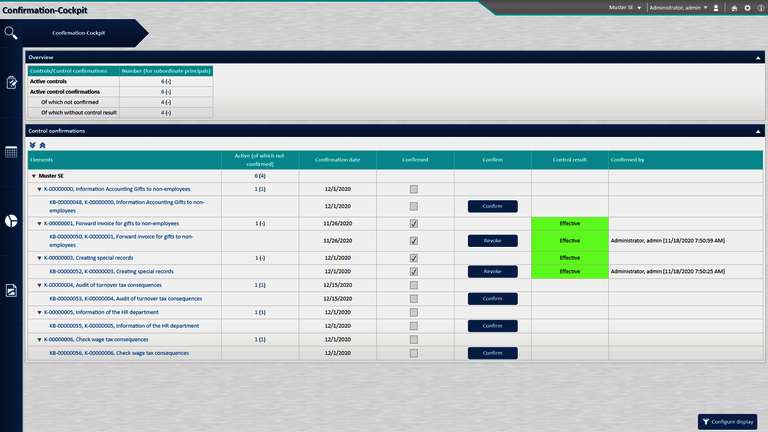Click the Confirmation date column header

[x=337, y=160]
